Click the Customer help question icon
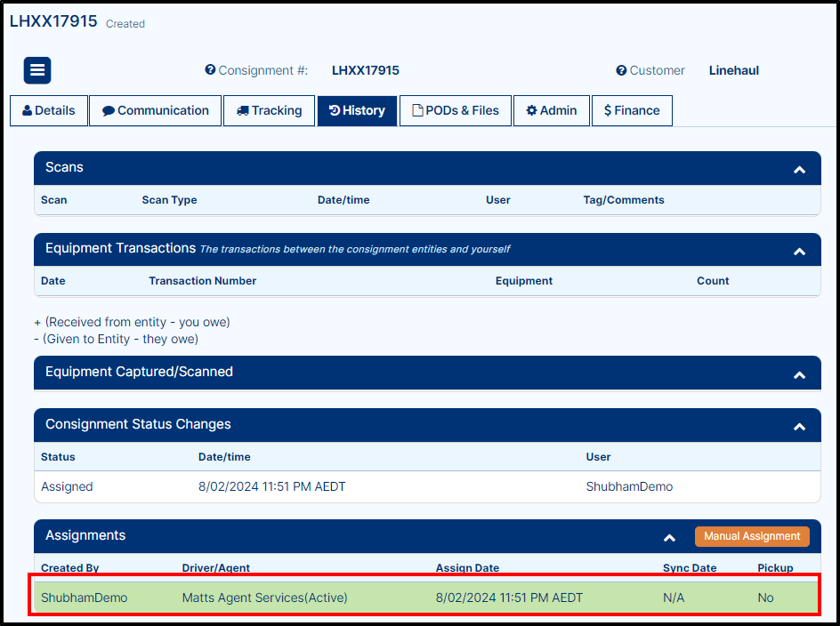The width and height of the screenshot is (840, 626). point(621,70)
